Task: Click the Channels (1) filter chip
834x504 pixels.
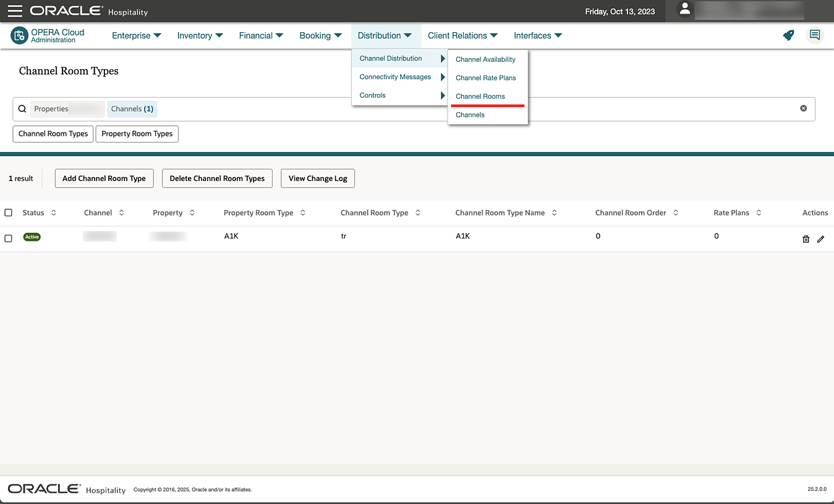Action: (132, 109)
